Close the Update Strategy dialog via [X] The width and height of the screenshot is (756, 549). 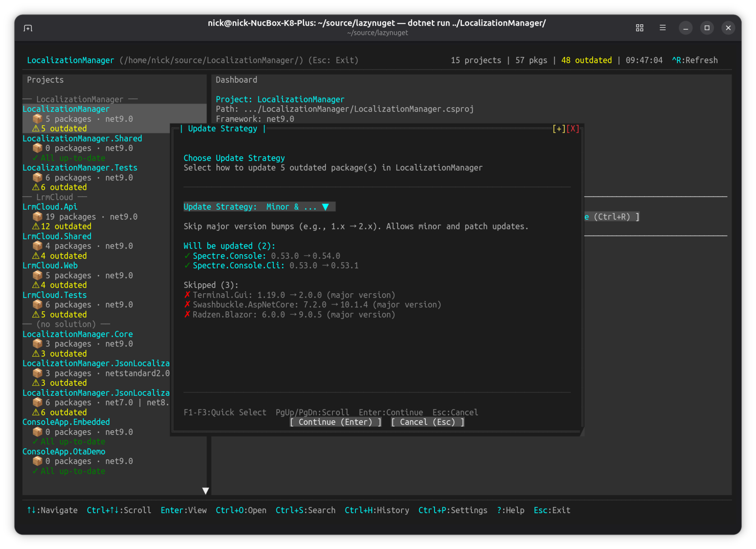pyautogui.click(x=573, y=129)
